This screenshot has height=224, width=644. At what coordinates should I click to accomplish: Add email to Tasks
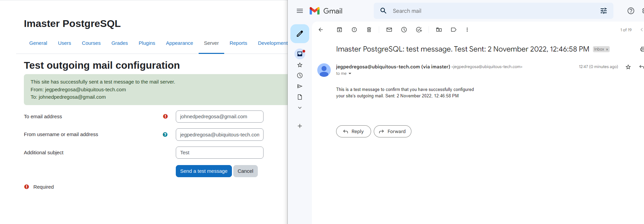(419, 30)
